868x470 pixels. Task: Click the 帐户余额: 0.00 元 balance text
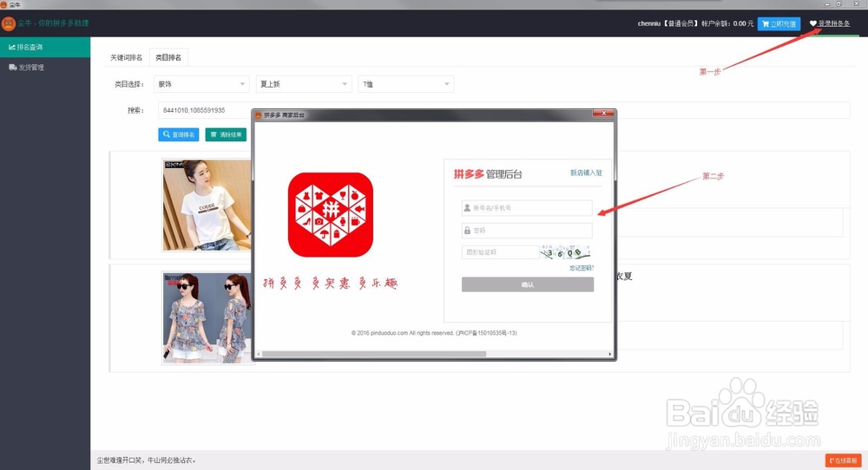click(727, 23)
